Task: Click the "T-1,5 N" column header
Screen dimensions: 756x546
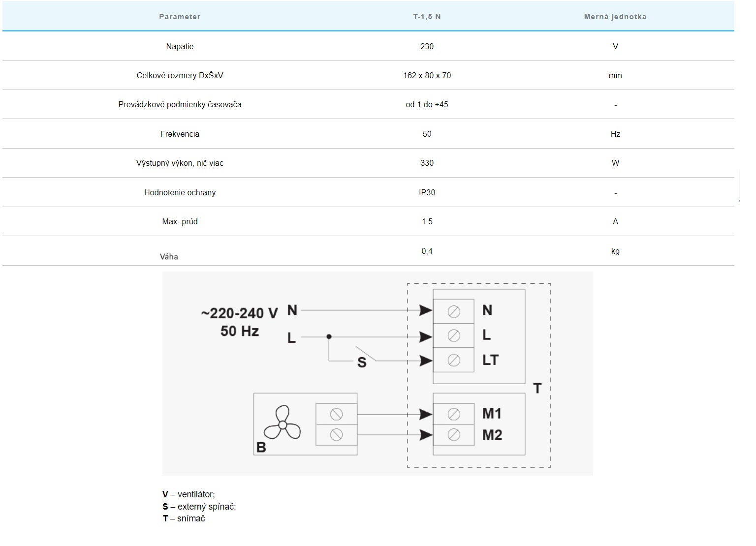Action: (427, 17)
